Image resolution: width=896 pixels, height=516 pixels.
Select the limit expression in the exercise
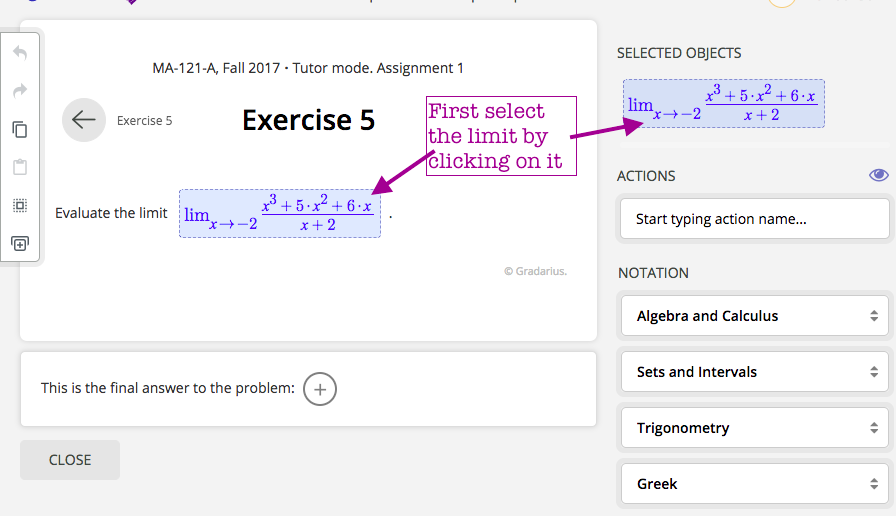coord(279,213)
